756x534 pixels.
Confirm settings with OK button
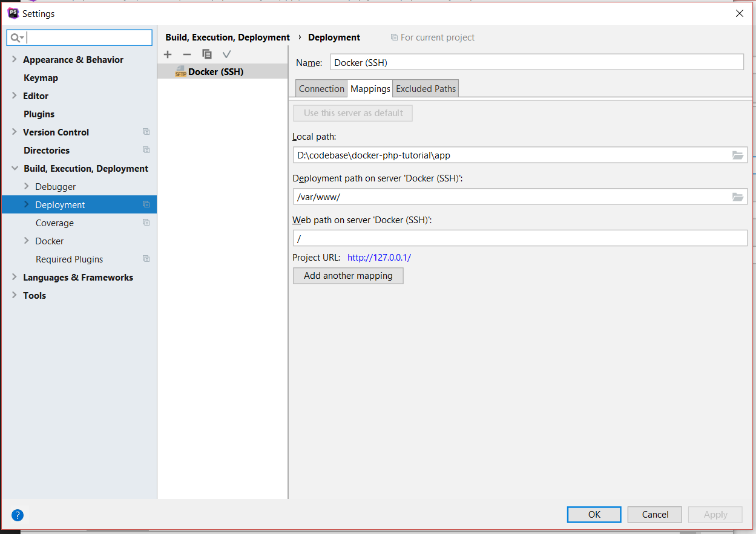594,515
